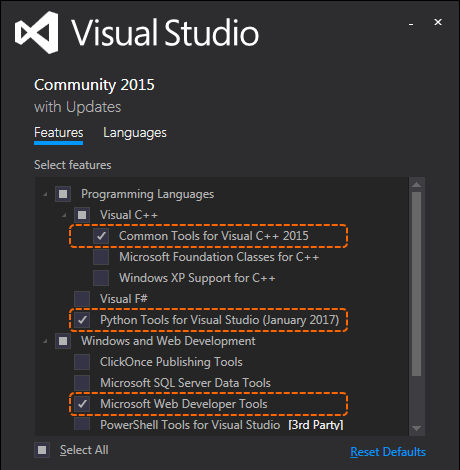The height and width of the screenshot is (470, 460).
Task: Check Windows XP Support for C++
Action: 101,278
